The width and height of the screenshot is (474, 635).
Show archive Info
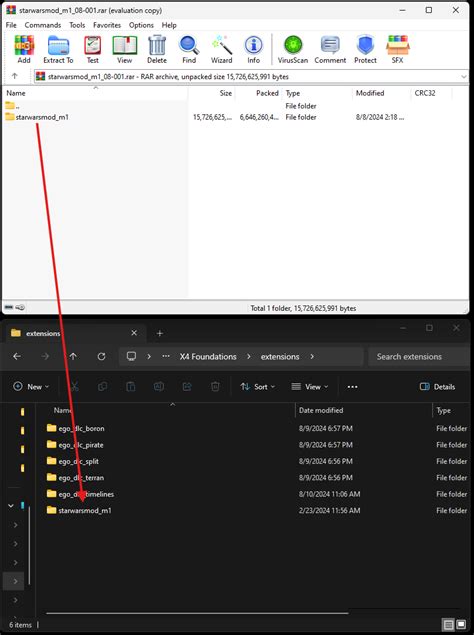click(x=254, y=49)
